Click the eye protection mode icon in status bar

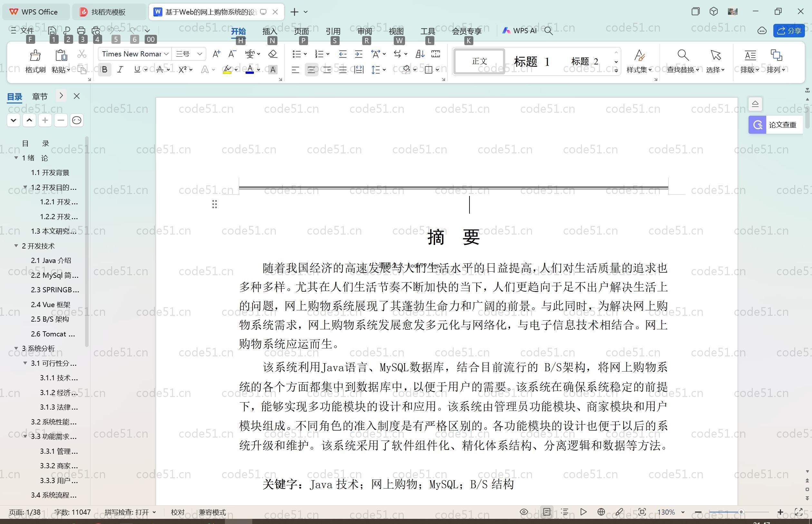click(524, 512)
